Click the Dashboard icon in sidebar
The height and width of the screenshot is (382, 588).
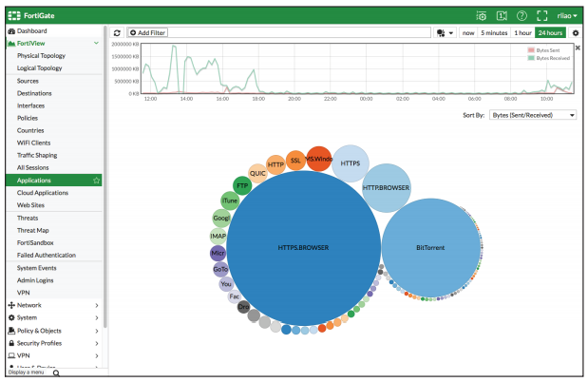point(11,31)
